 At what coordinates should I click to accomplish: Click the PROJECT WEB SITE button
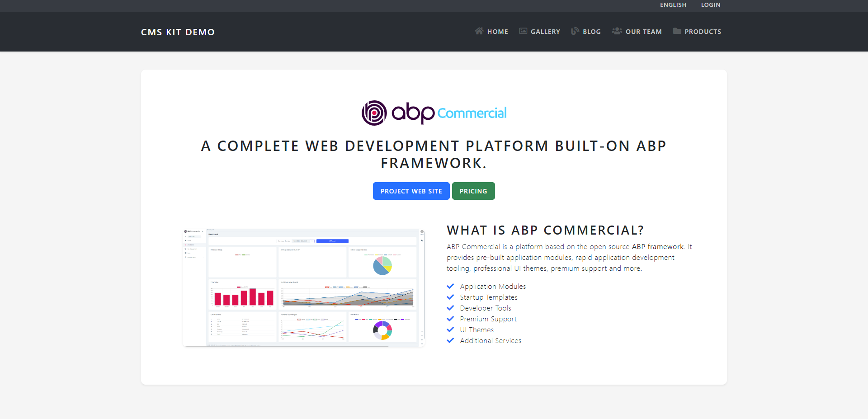411,191
